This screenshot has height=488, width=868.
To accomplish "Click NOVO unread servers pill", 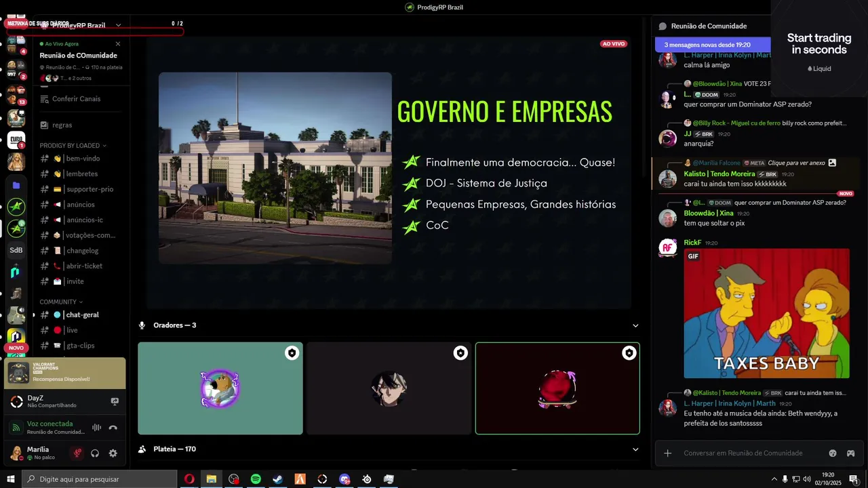I will tap(16, 348).
